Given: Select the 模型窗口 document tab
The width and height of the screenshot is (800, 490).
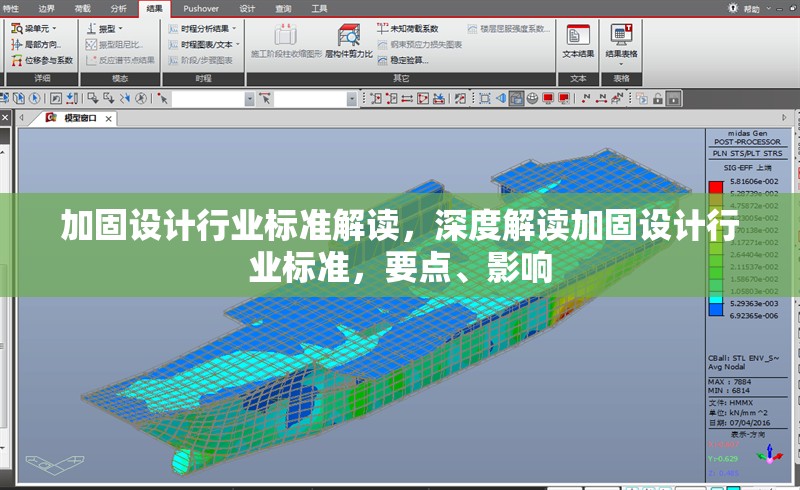Looking at the screenshot, I should [x=78, y=118].
